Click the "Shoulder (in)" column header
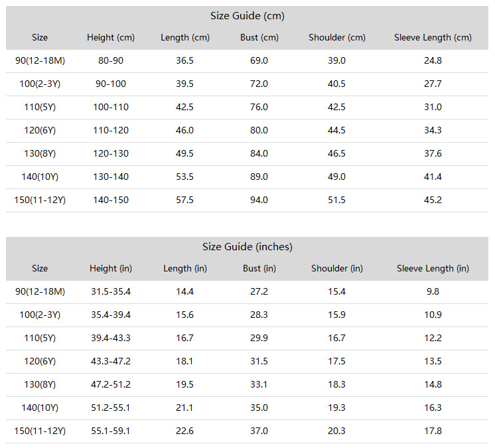This screenshot has height=448, width=495. 337,268
